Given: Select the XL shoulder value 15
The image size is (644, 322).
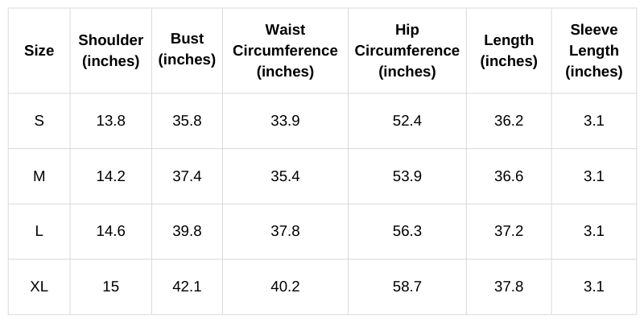Looking at the screenshot, I should click(x=111, y=287).
